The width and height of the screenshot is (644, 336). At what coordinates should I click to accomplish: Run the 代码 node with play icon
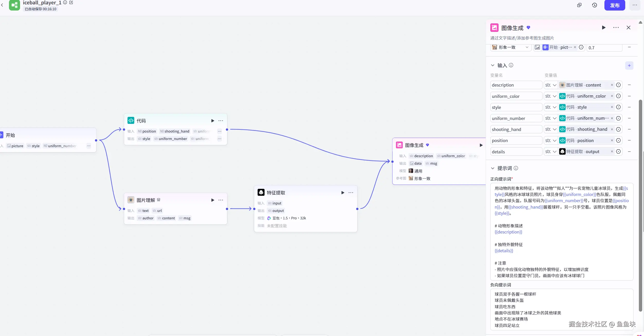click(213, 121)
